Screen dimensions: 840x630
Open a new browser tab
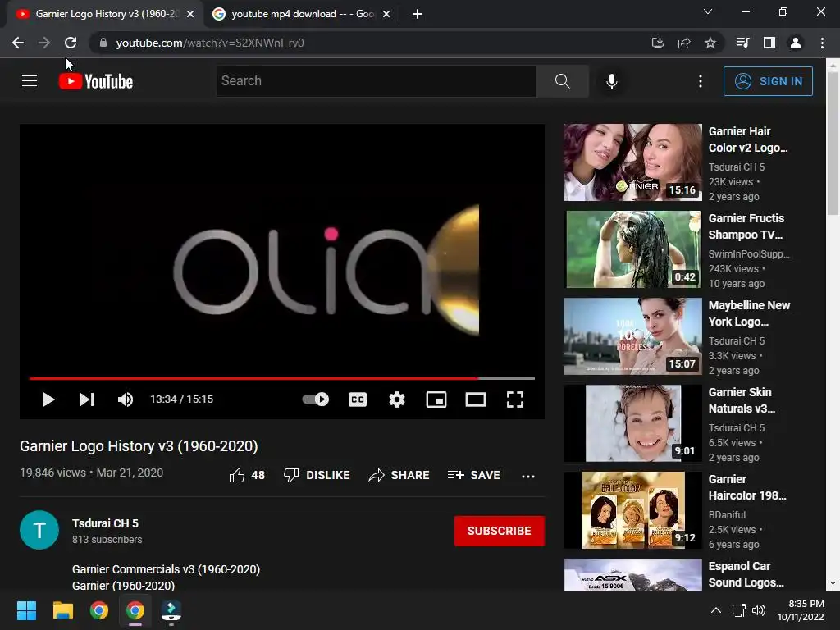418,14
